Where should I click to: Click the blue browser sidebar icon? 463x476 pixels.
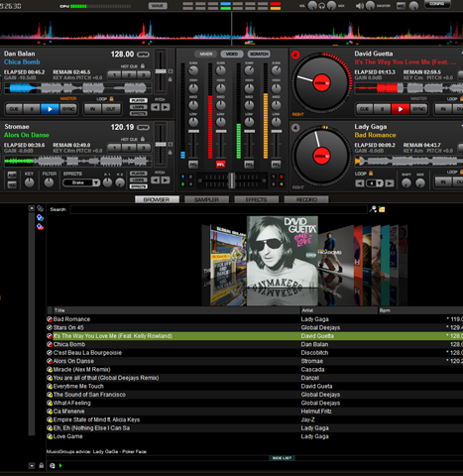pyautogui.click(x=40, y=217)
